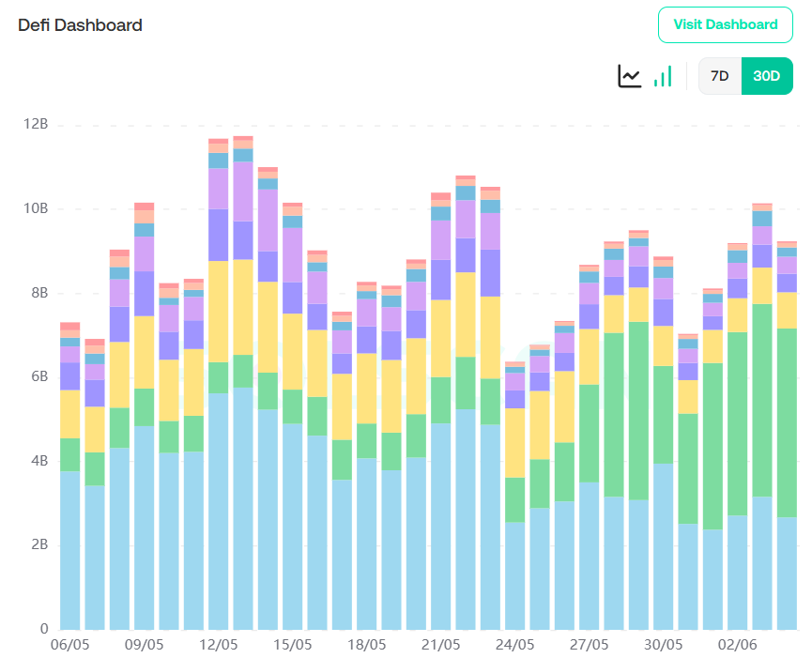Image resolution: width=812 pixels, height=658 pixels.
Task: Click the green segment of the 27/05 bar
Action: [x=590, y=433]
